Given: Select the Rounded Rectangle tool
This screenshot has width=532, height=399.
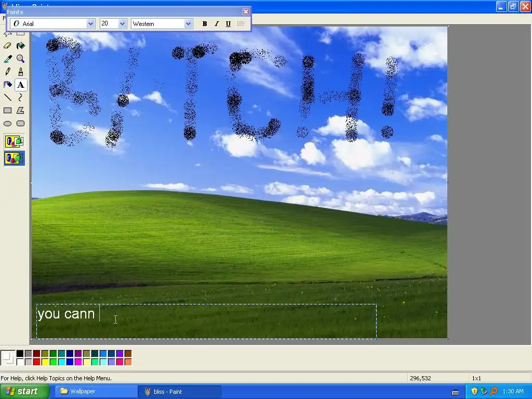Looking at the screenshot, I should (x=21, y=124).
